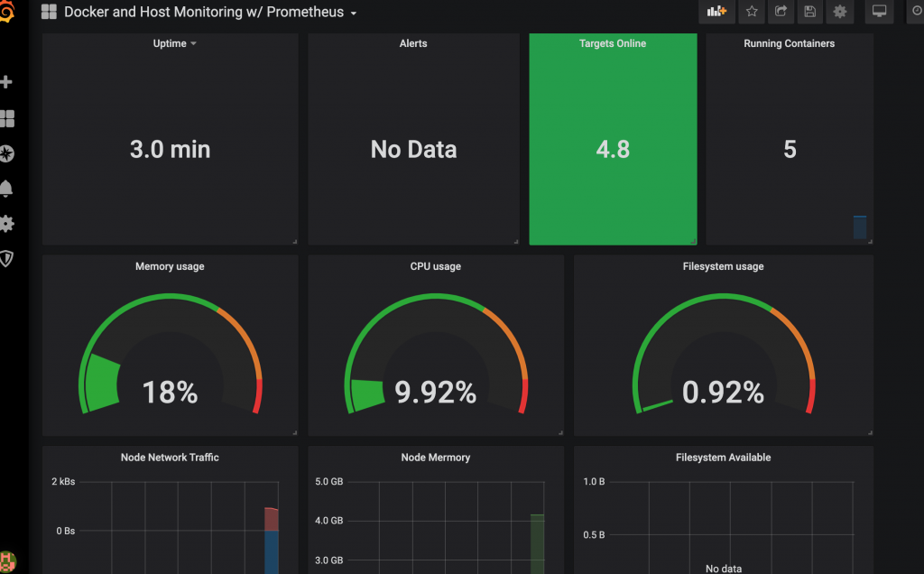
Task: Click the Grafana logo home icon
Action: coord(6,12)
